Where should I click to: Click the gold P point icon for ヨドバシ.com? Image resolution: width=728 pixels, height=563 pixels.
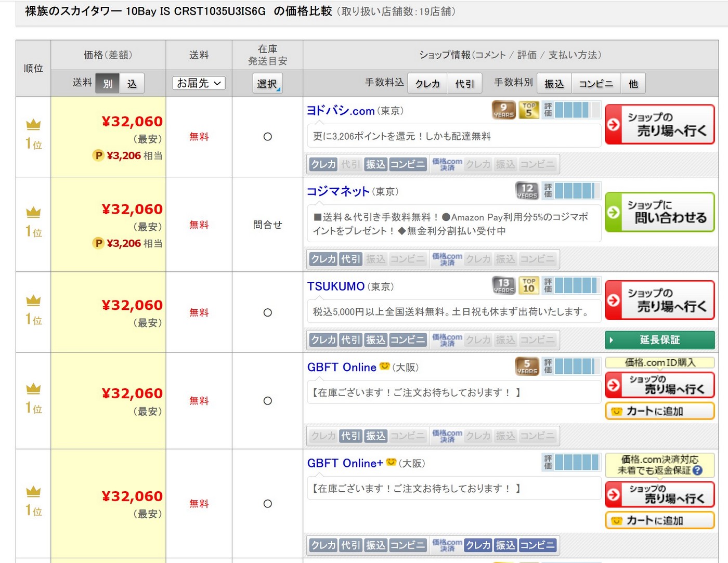98,155
